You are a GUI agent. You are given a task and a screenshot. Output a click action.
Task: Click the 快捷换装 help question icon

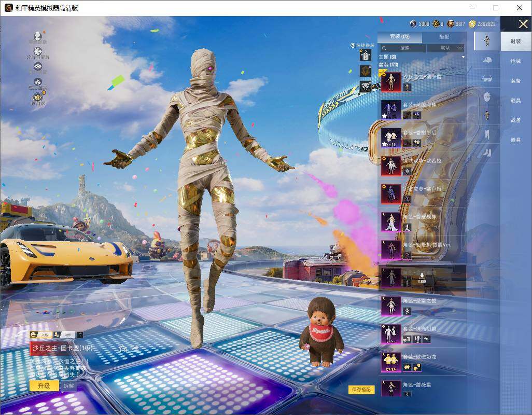click(x=353, y=45)
